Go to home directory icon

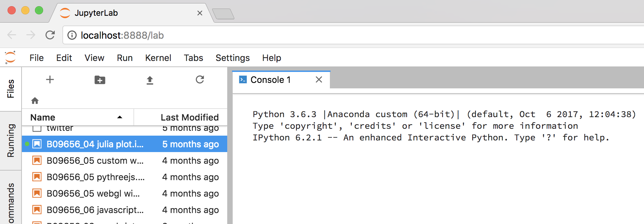coord(35,101)
